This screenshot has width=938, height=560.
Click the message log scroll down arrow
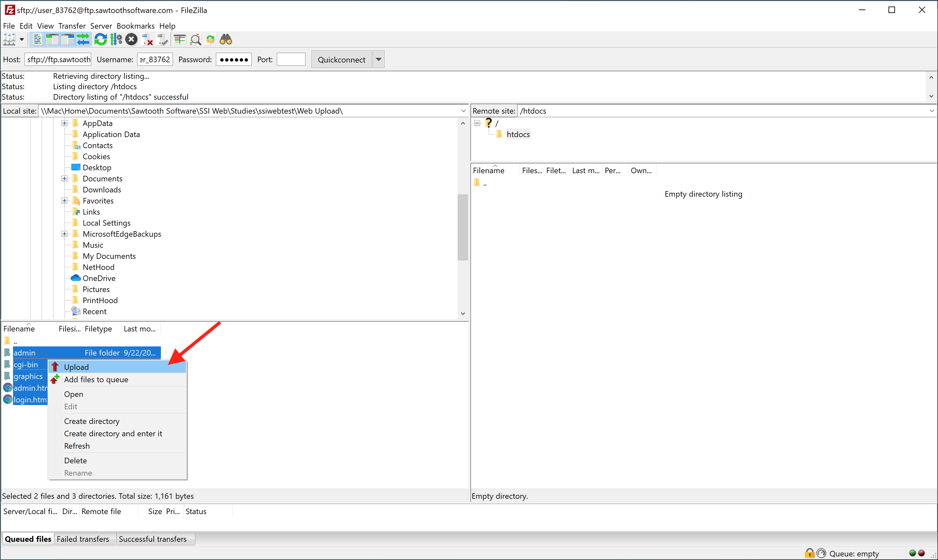(931, 96)
